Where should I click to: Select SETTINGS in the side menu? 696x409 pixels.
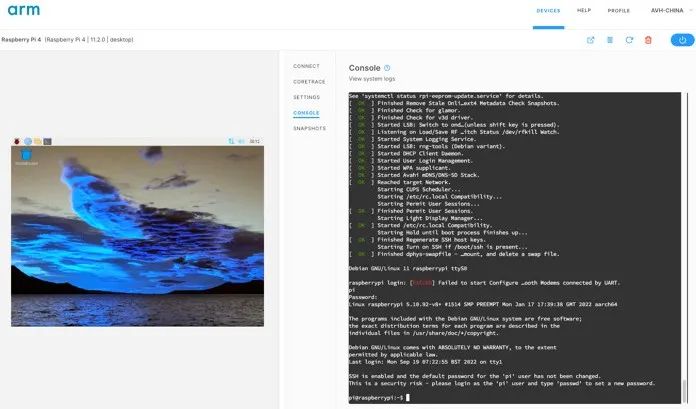[306, 97]
